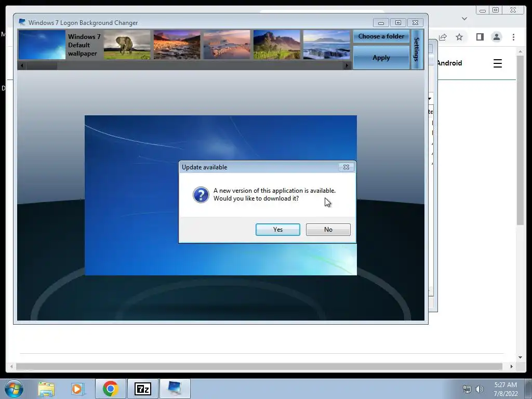532x399 pixels.
Task: Click Chrome page vertical scrollbar thumb
Action: 521,139
